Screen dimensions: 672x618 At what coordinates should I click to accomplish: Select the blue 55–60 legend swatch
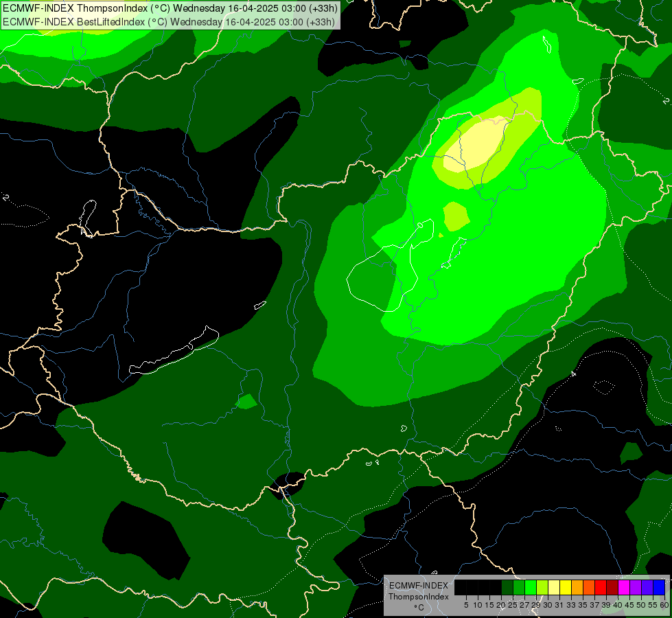coord(659,587)
